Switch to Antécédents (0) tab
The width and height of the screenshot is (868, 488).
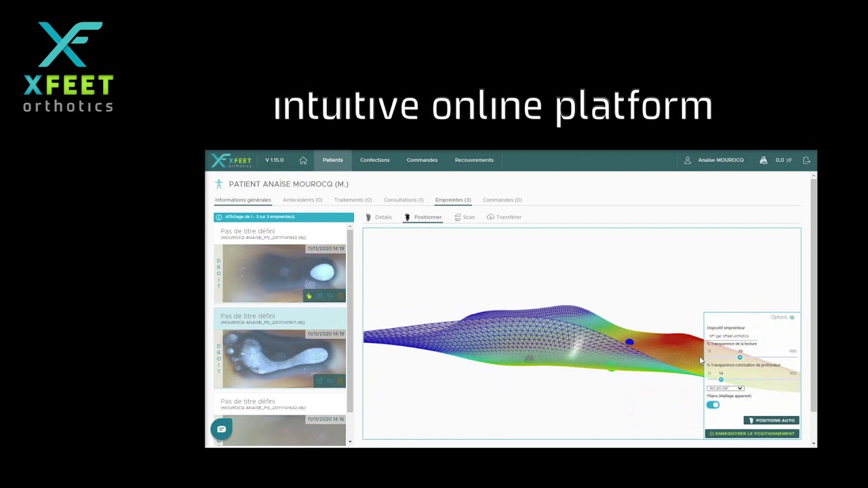(302, 200)
